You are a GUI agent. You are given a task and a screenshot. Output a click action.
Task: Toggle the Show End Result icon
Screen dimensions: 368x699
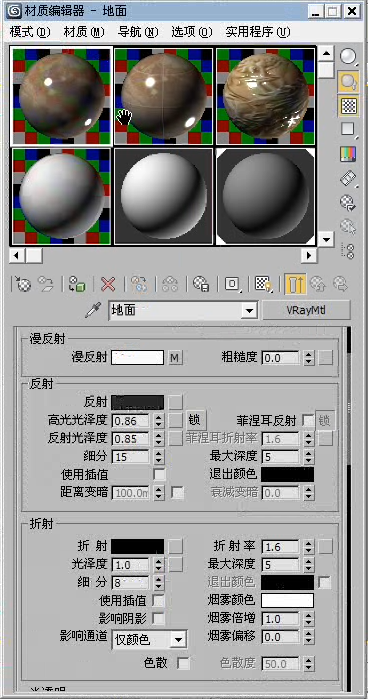pos(295,284)
